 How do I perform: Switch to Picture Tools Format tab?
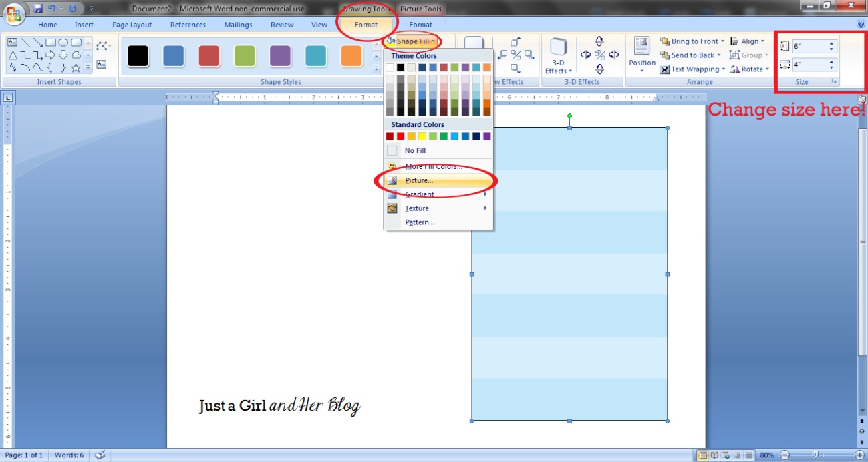click(x=420, y=25)
